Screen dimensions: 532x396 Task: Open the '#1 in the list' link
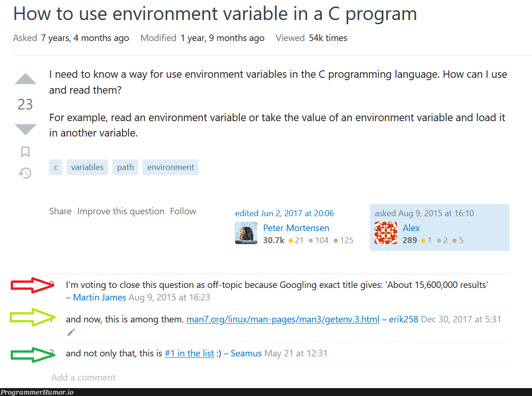point(189,353)
